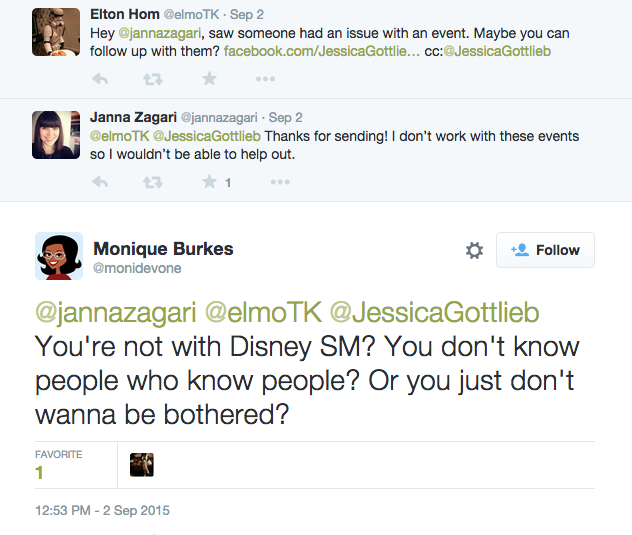Open more options on Elton Hom's tweet

264,79
